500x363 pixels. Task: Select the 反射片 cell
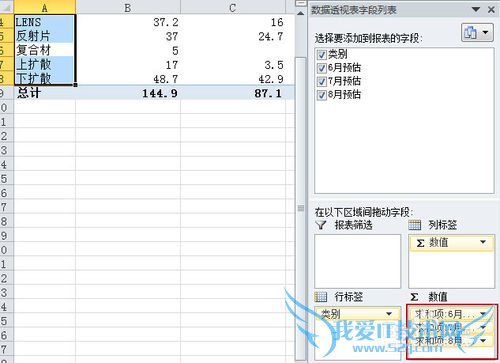[x=45, y=36]
